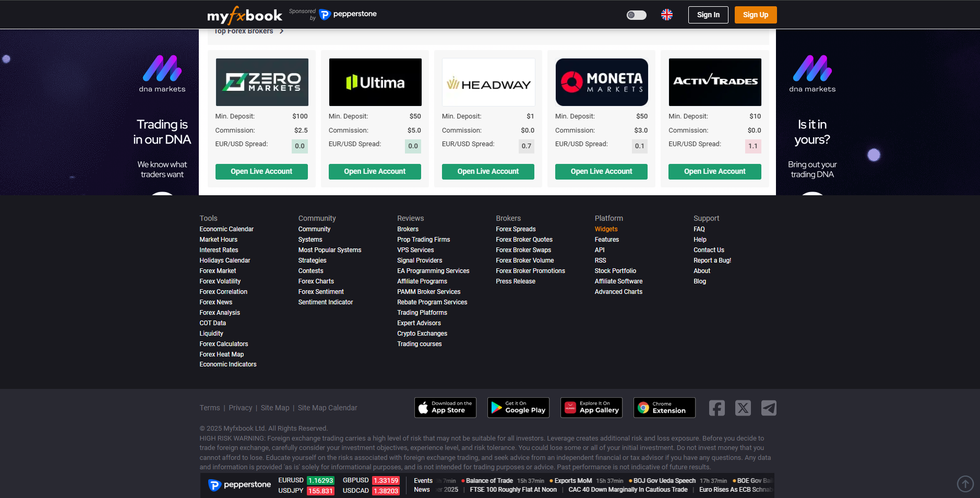
Task: Select Widgets under Platform section
Action: pyautogui.click(x=606, y=229)
